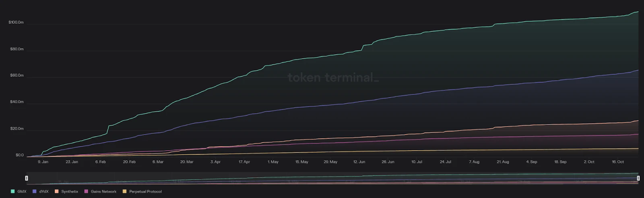Screen dimensions: 644x198
Task: Click the $80.0m y-axis label
Action: click(x=17, y=49)
